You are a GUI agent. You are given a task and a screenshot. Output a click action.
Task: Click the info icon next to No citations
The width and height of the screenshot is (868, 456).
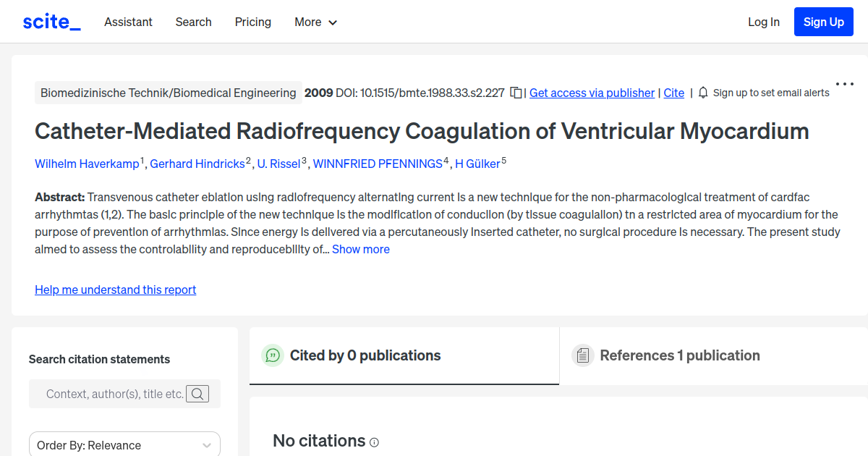click(x=373, y=442)
